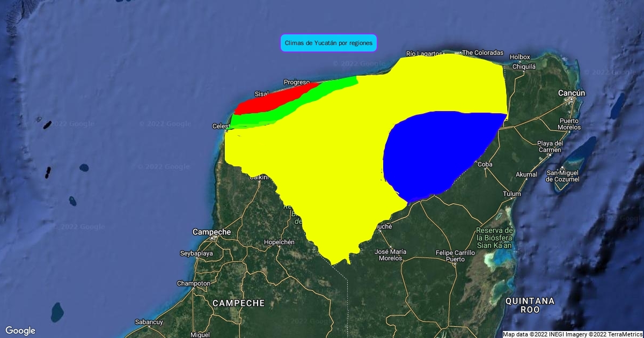The height and width of the screenshot is (338, 644).
Task: Click the Champotón label
Action: pyautogui.click(x=194, y=283)
